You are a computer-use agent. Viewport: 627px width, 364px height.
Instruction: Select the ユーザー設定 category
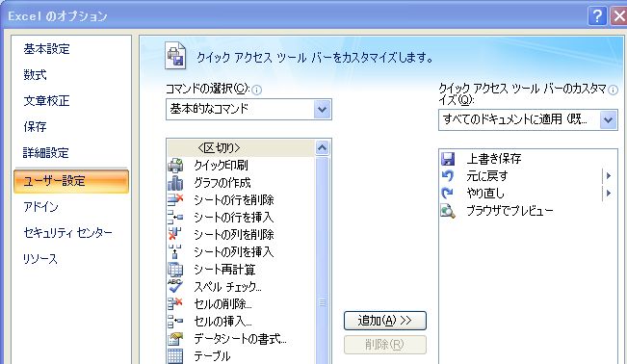(71, 181)
